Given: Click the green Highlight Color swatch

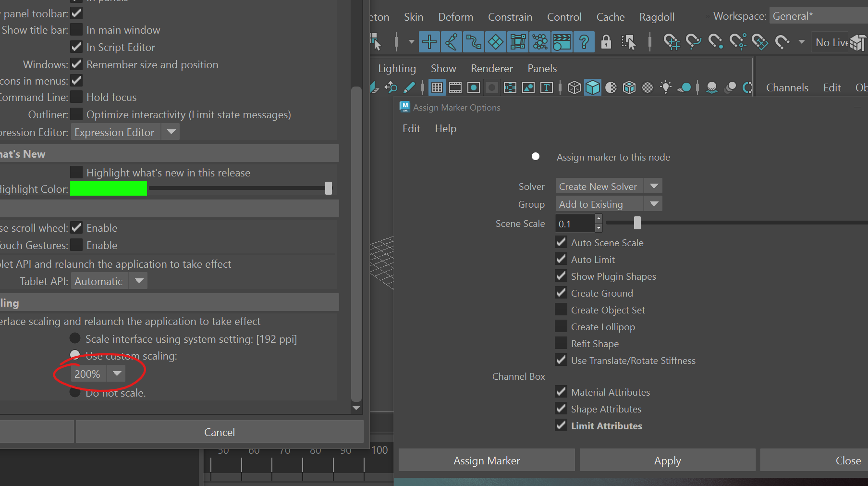Looking at the screenshot, I should (x=109, y=189).
